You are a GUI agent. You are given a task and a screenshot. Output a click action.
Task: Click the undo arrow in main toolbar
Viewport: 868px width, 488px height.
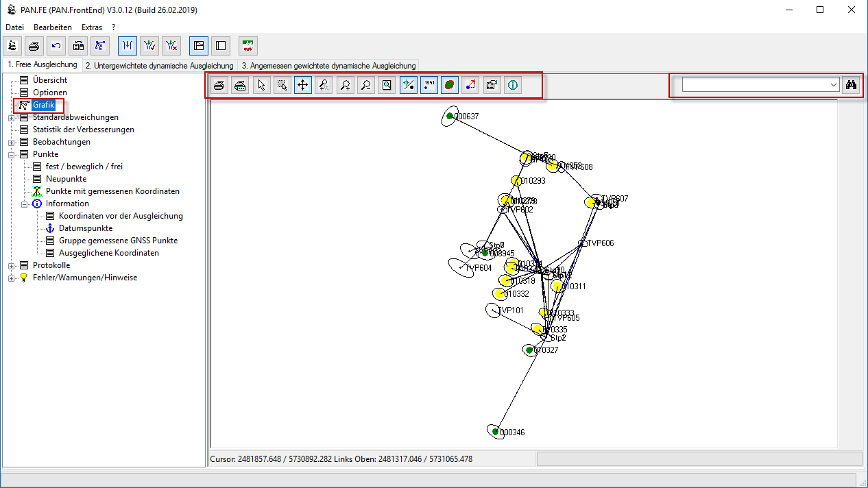tap(57, 46)
